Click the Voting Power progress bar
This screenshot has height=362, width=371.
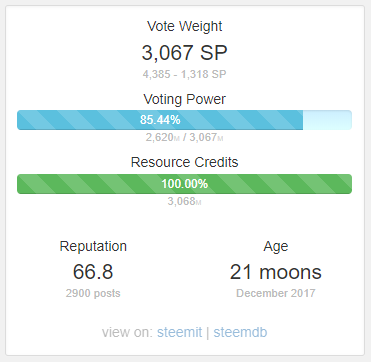click(x=184, y=120)
